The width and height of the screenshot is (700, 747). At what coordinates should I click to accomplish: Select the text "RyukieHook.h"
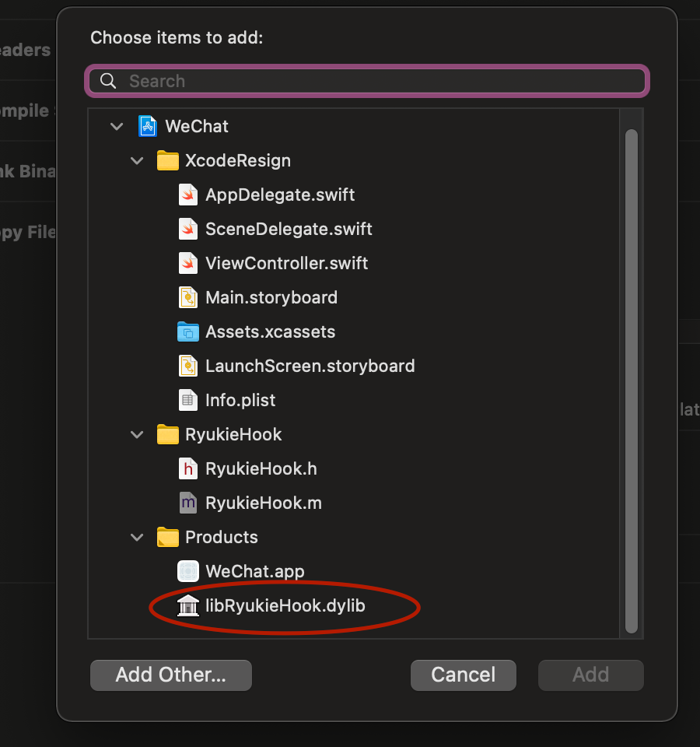261,468
